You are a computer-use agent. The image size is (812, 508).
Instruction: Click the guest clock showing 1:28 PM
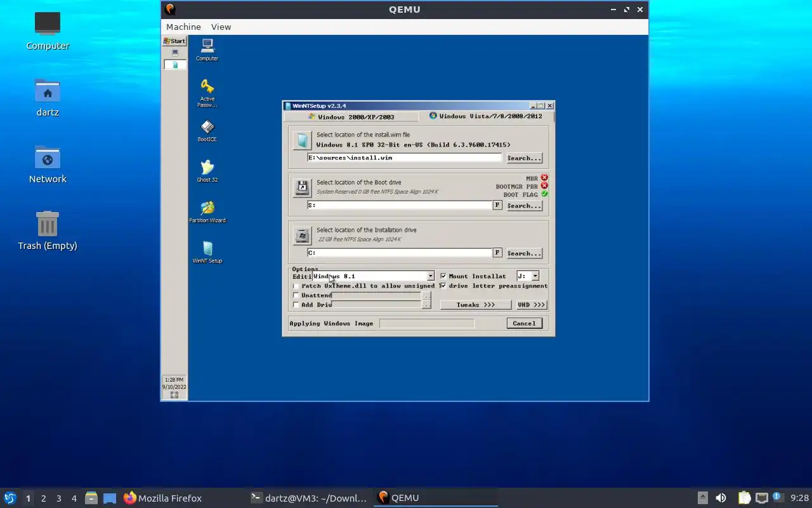(174, 380)
